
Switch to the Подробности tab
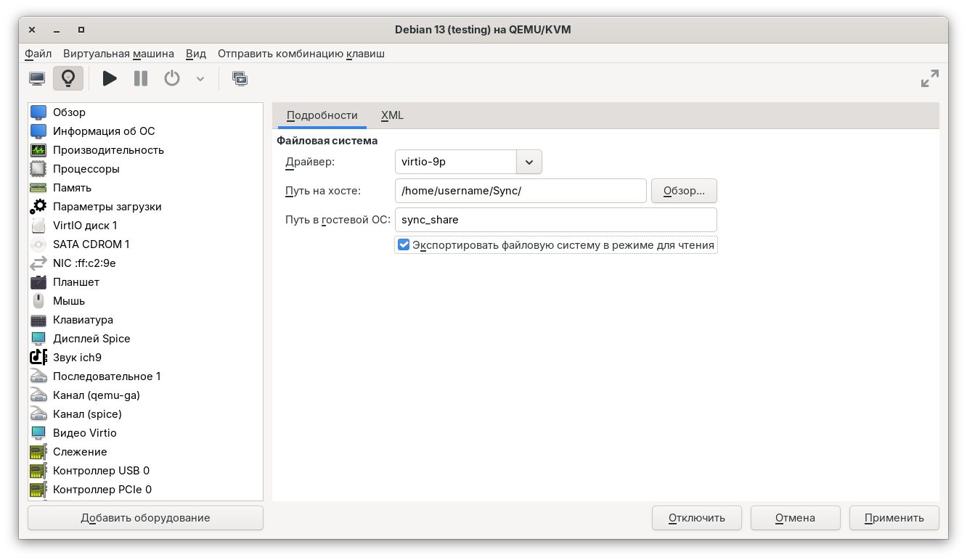pyautogui.click(x=322, y=115)
